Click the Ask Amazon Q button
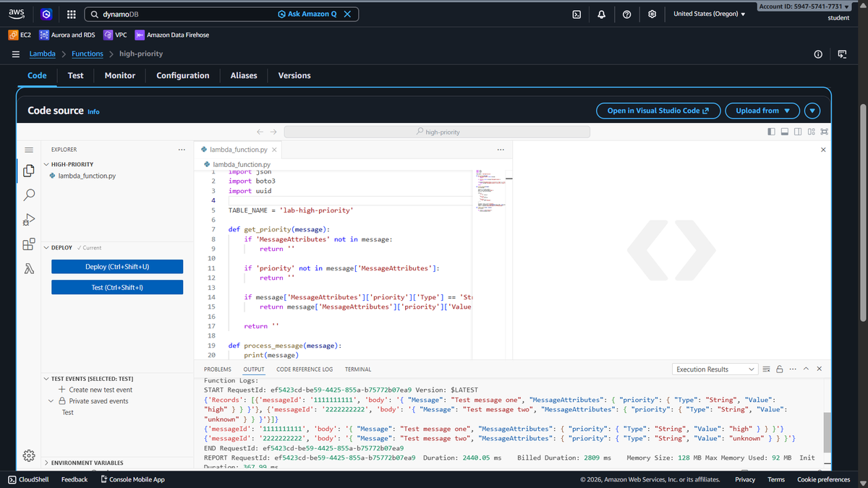Viewport: 868px width, 488px height. (307, 14)
